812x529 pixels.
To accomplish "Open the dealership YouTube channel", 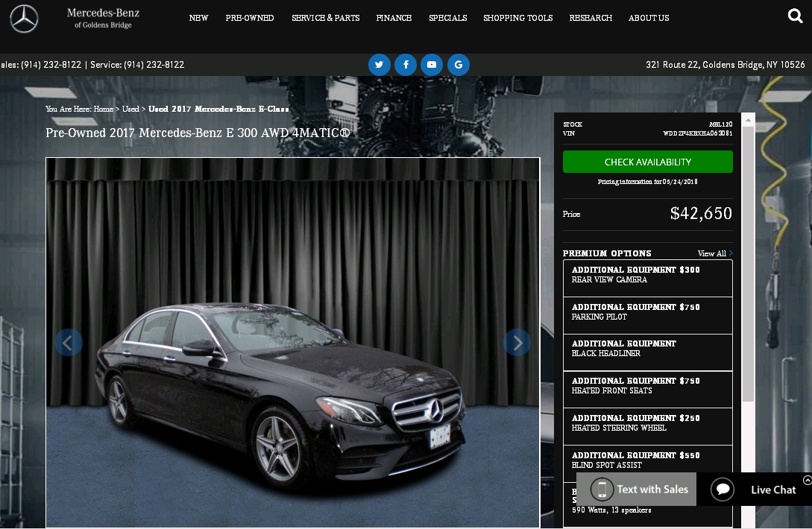I will pos(432,65).
